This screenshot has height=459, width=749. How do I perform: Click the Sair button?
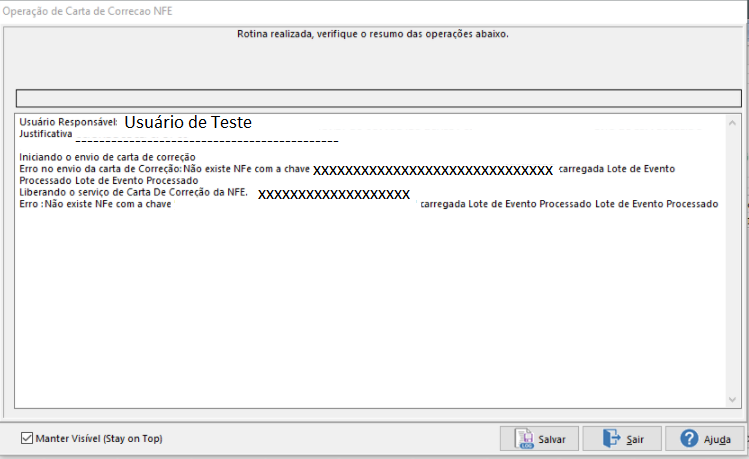point(622,438)
